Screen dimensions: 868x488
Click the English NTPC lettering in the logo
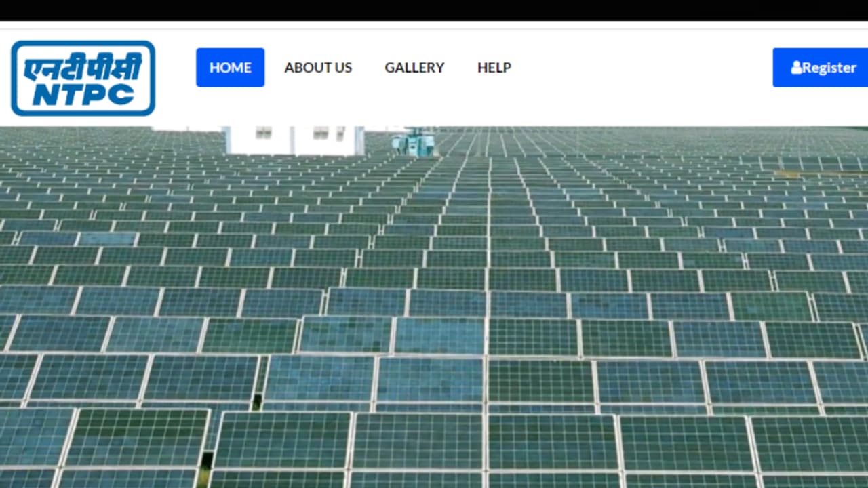[83, 95]
